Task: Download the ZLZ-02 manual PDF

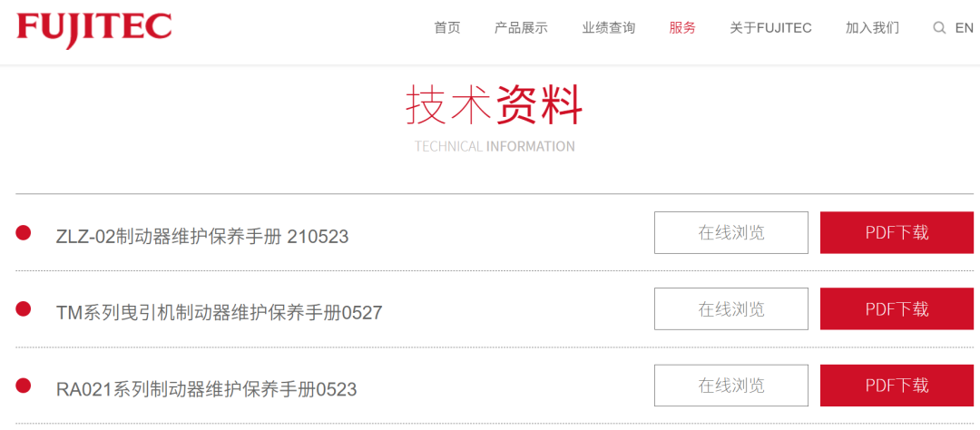Action: click(897, 232)
